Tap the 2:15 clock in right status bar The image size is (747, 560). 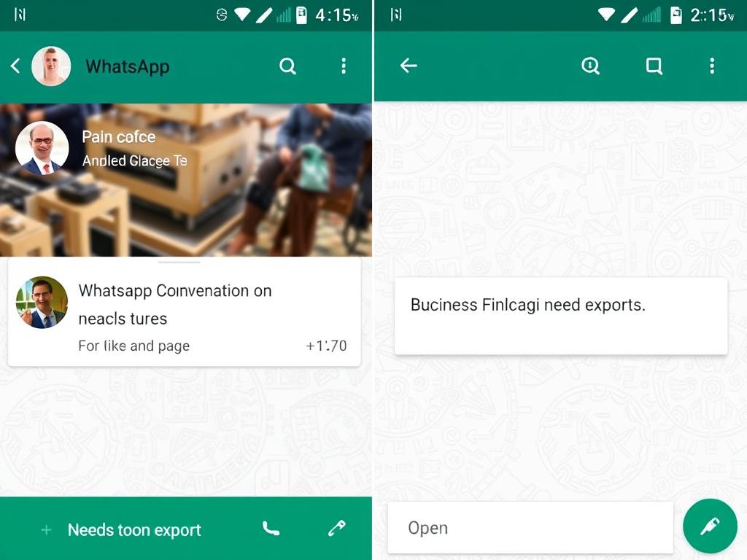[x=712, y=15]
